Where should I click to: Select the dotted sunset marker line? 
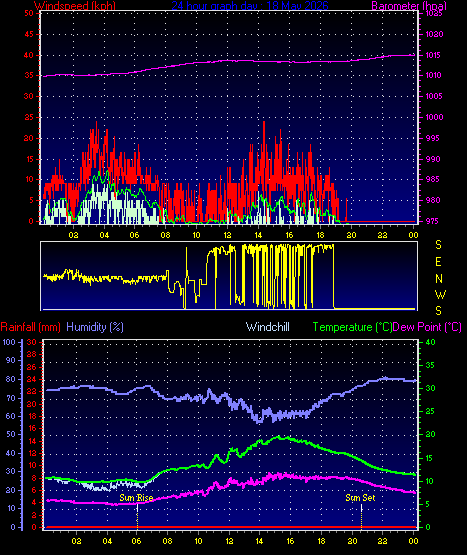tap(361, 516)
